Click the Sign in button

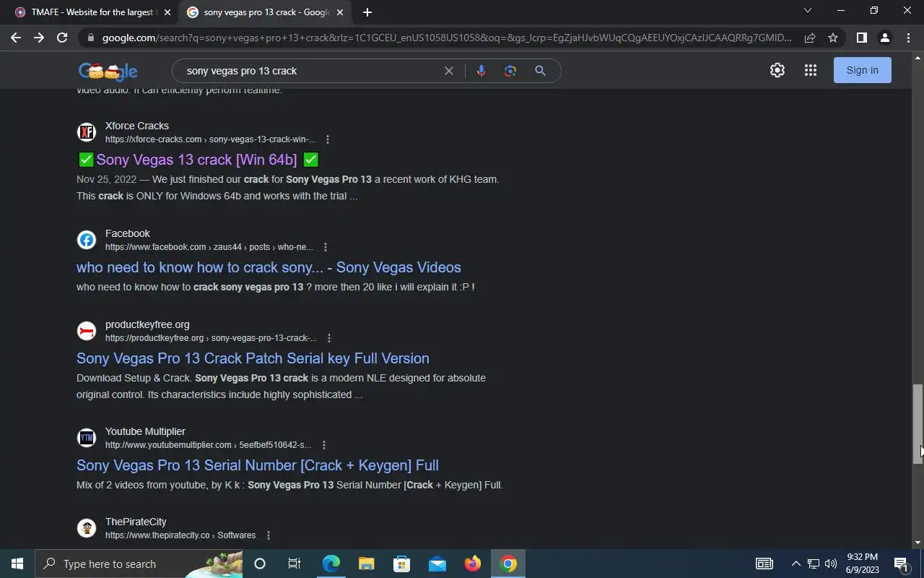coord(863,70)
